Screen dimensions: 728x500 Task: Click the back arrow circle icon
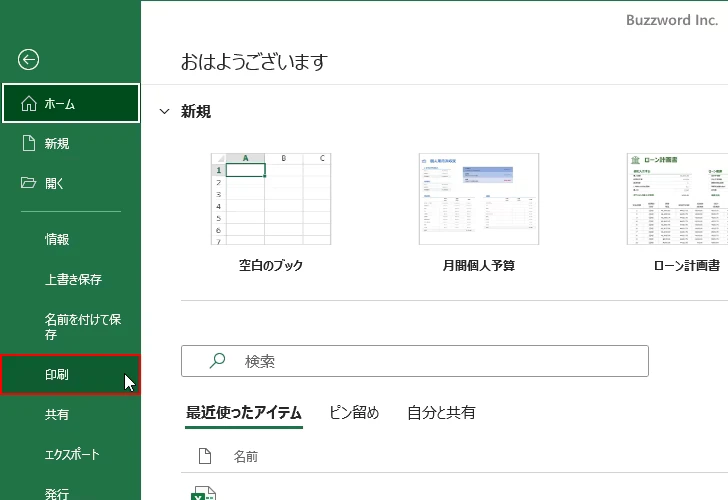pyautogui.click(x=28, y=59)
